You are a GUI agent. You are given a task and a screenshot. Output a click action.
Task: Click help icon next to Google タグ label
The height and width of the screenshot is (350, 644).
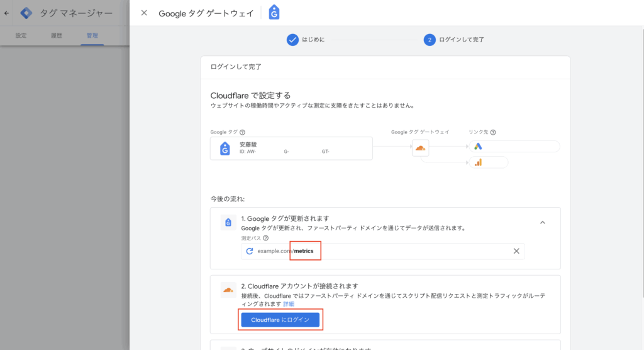pos(242,132)
